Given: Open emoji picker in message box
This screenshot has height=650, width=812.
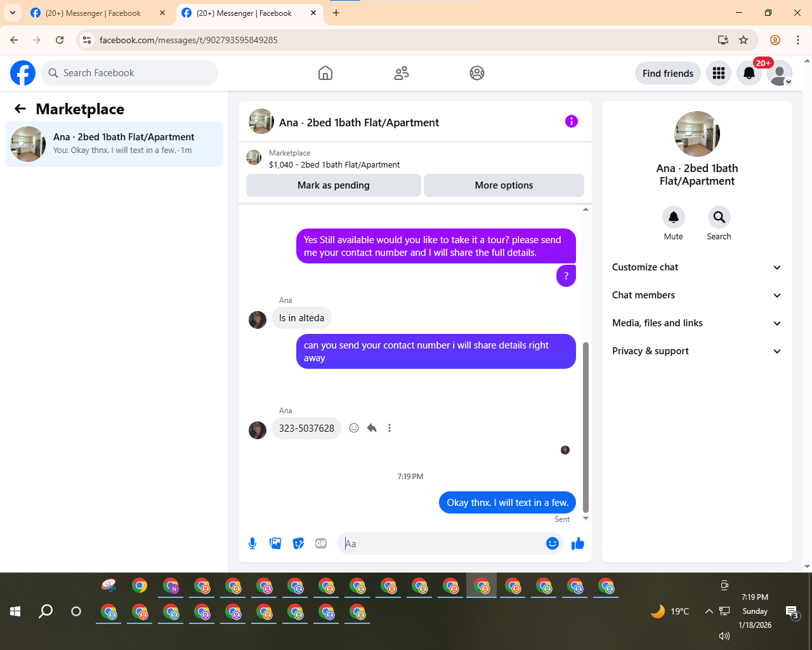Looking at the screenshot, I should (553, 543).
